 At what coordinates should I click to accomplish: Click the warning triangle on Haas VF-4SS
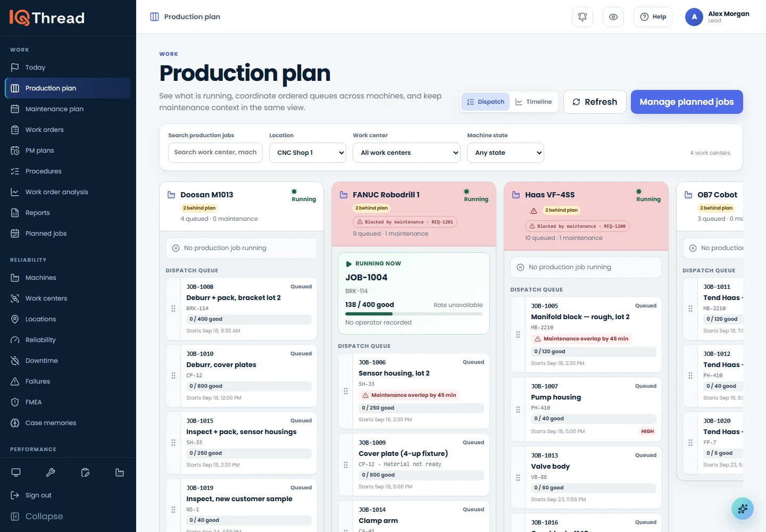click(534, 211)
